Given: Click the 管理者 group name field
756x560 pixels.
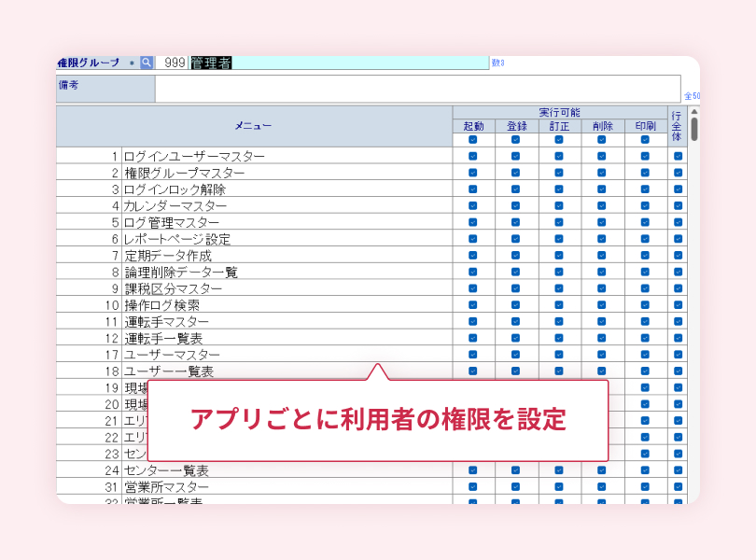Looking at the screenshot, I should pos(338,63).
